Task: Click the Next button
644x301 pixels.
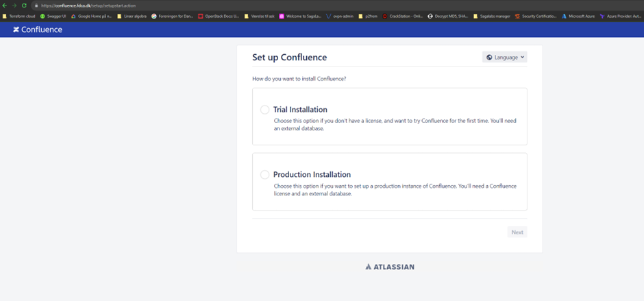Action: [x=517, y=232]
